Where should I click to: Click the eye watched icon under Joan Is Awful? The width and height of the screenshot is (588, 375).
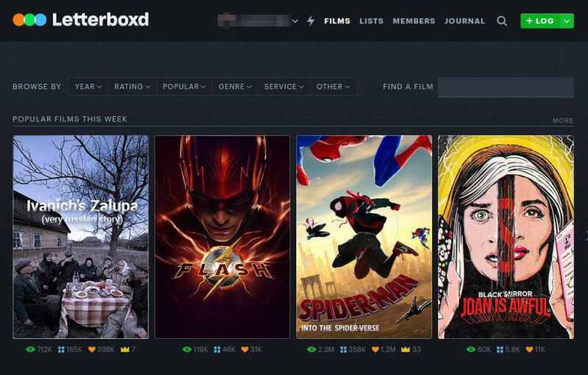pos(471,349)
